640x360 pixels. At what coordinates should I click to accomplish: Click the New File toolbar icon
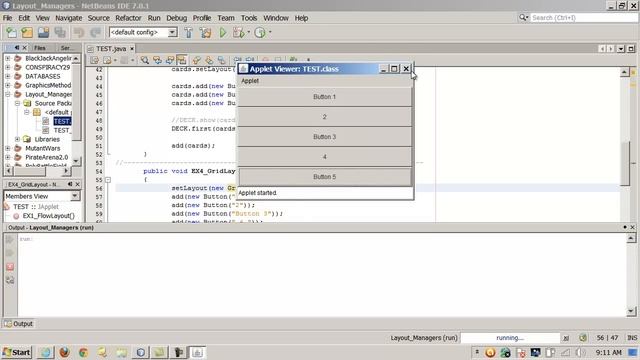click(x=11, y=32)
